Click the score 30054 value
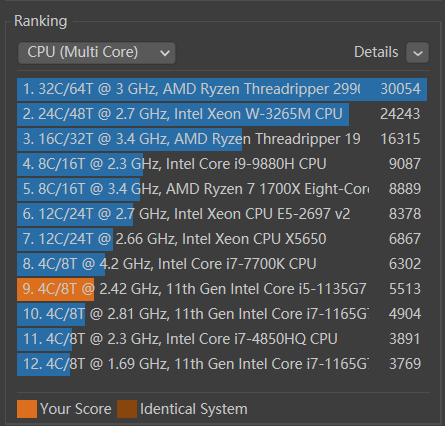 (x=400, y=89)
